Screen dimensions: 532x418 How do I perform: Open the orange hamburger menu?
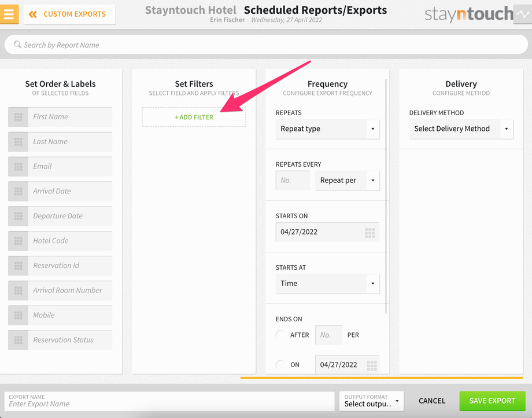pyautogui.click(x=9, y=14)
